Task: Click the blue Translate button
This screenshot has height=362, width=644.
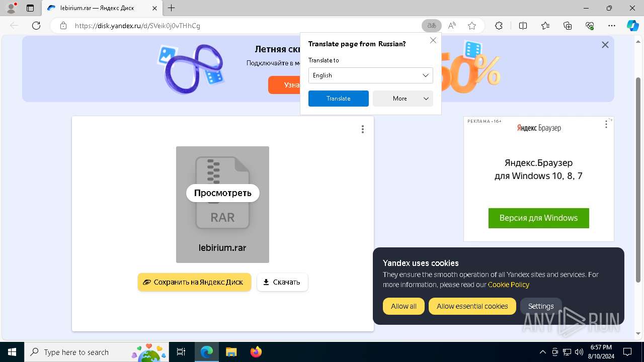Action: pyautogui.click(x=339, y=99)
